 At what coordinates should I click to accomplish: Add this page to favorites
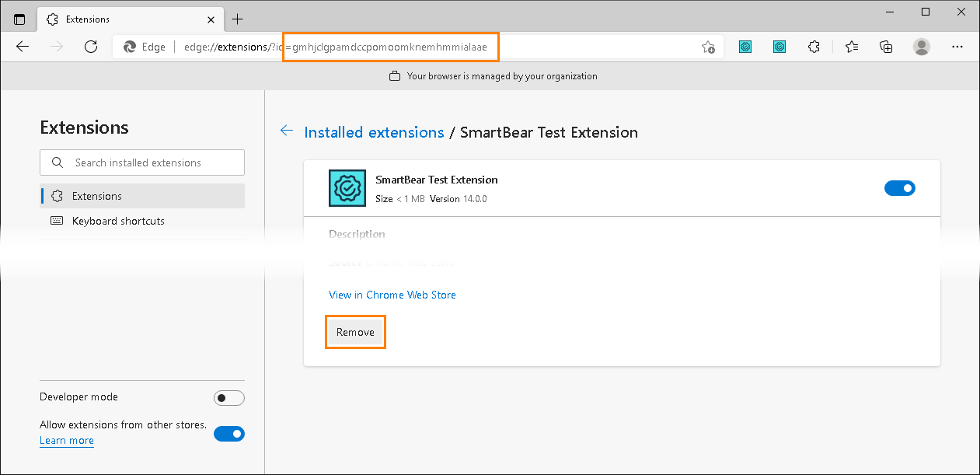[708, 47]
